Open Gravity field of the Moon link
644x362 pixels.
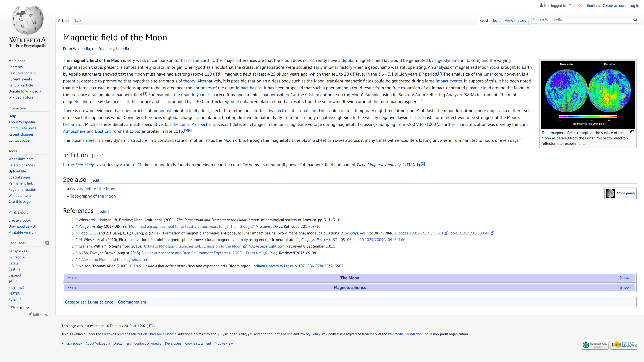point(93,189)
